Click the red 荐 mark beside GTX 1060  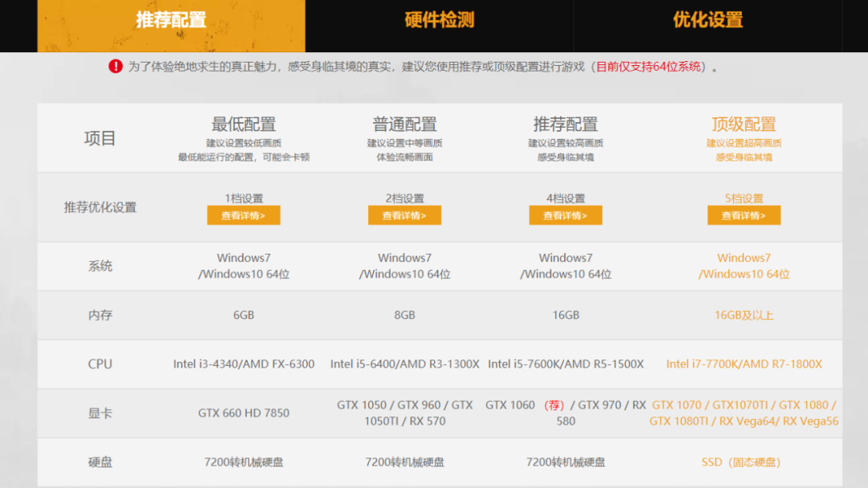[554, 405]
